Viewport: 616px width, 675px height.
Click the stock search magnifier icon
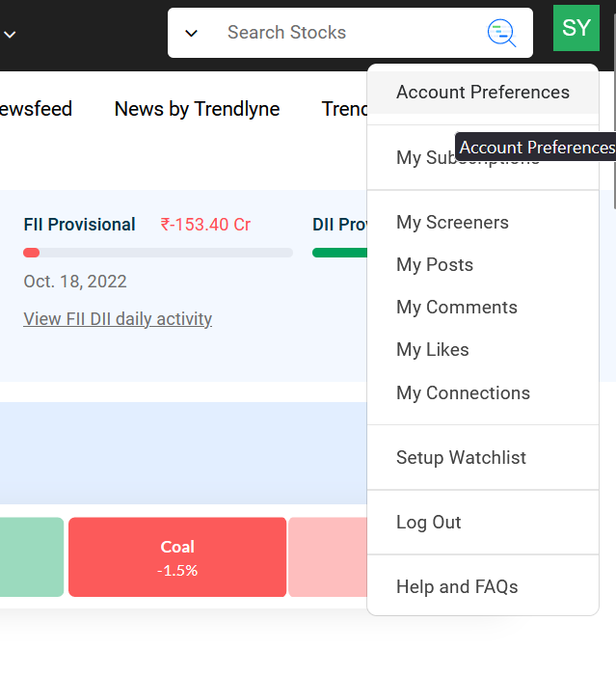(x=501, y=33)
